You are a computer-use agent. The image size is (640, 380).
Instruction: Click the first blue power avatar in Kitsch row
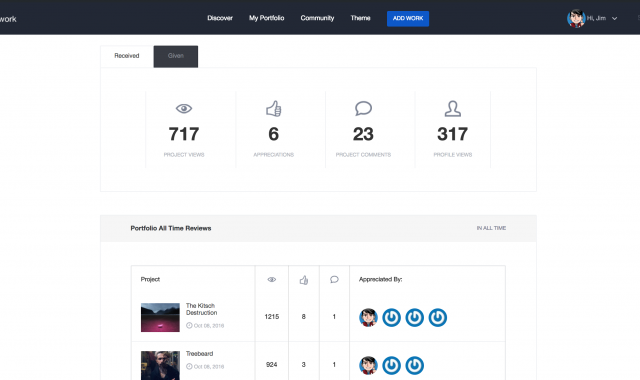point(391,317)
